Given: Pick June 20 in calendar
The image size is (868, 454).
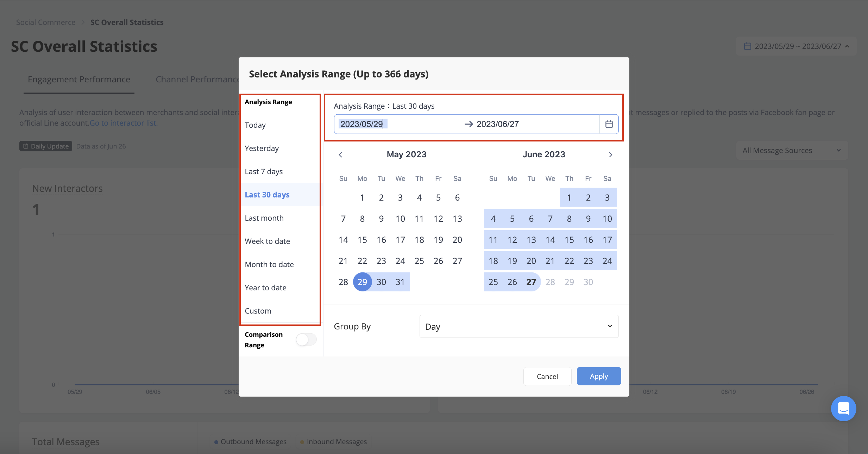Looking at the screenshot, I should [x=531, y=261].
